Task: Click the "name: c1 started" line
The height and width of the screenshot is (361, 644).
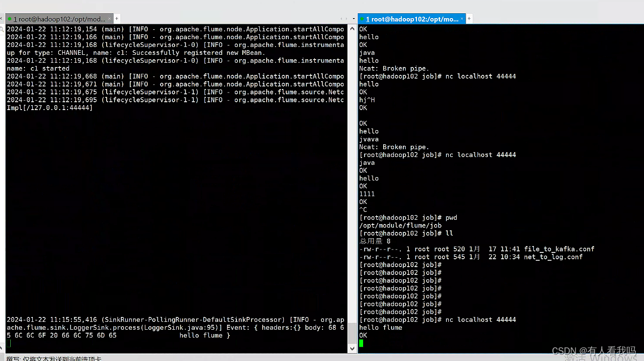Action: (x=38, y=68)
